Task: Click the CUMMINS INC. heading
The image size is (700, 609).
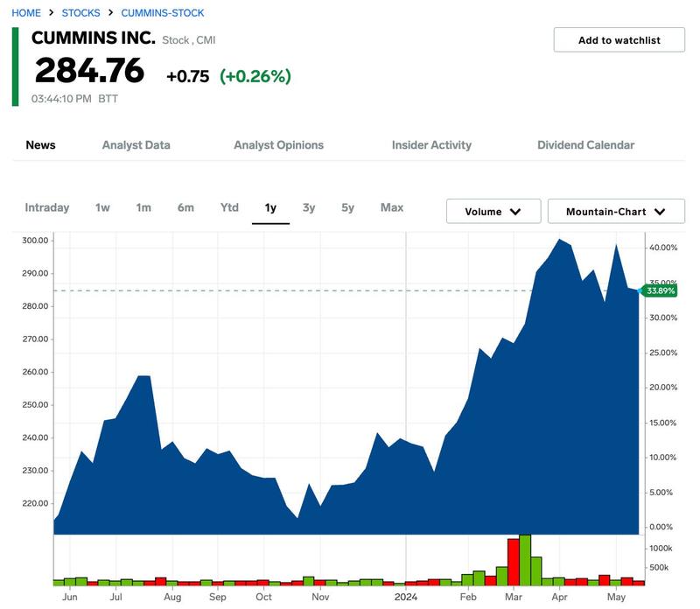Action: [x=94, y=38]
